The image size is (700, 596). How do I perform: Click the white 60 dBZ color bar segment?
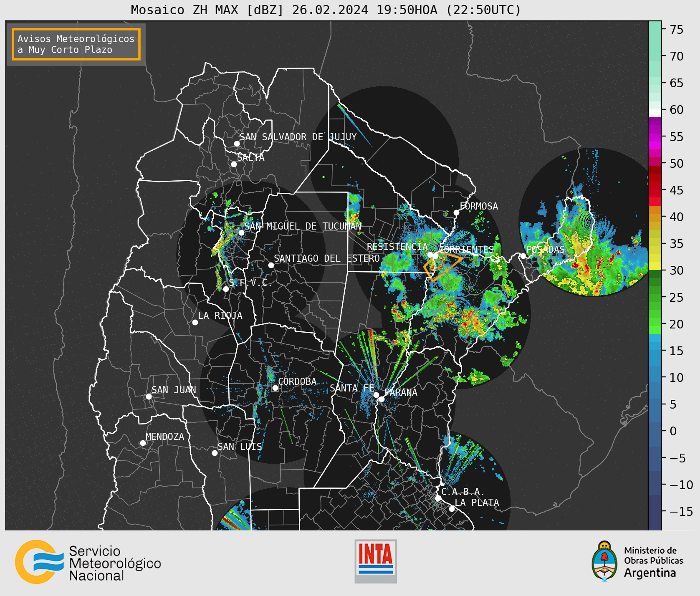tap(655, 113)
